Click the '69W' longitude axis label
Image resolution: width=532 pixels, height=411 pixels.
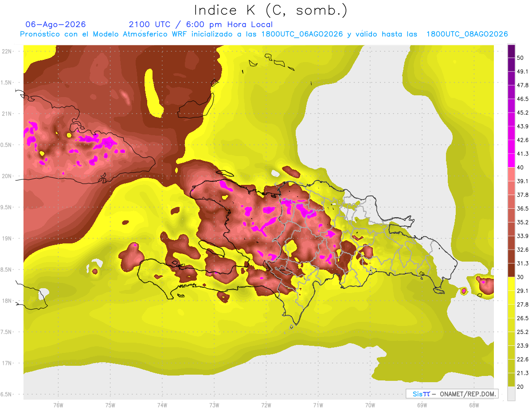[422, 405]
